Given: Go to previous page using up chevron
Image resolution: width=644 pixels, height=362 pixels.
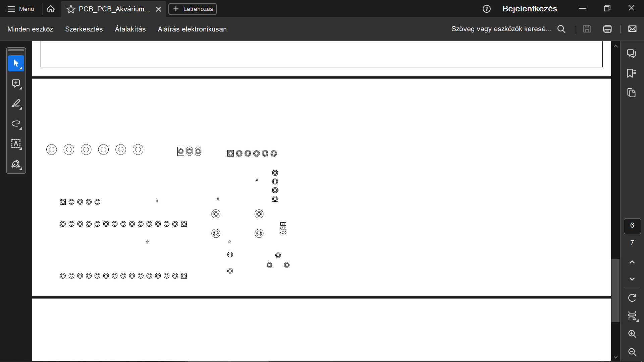Looking at the screenshot, I should coord(632,262).
